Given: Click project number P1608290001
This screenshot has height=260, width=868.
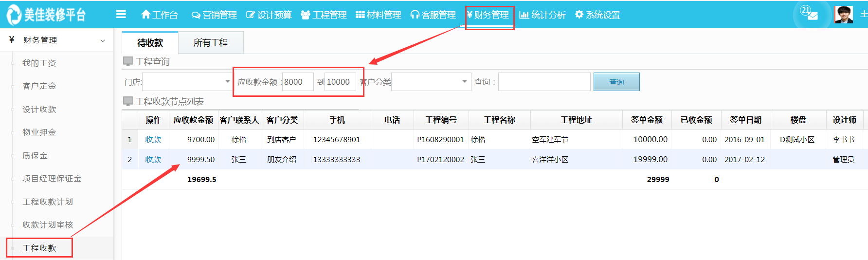Looking at the screenshot, I should [440, 139].
